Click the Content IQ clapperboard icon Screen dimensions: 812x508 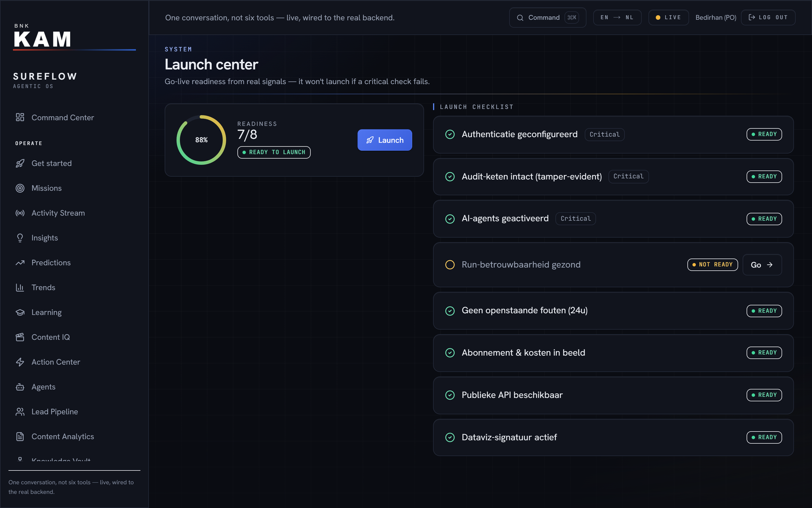click(x=20, y=337)
